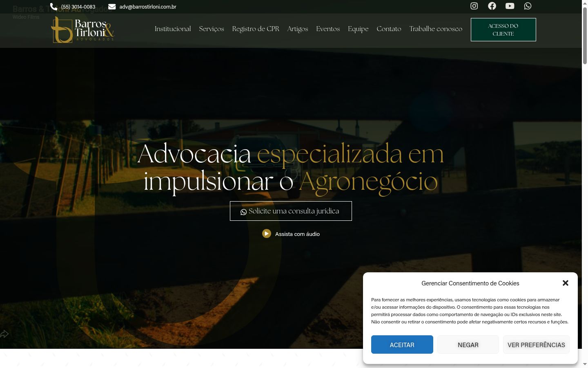Screen dimensions: 588x368
Task: Click Solicite uma consulta jurídica button
Action: (x=291, y=211)
